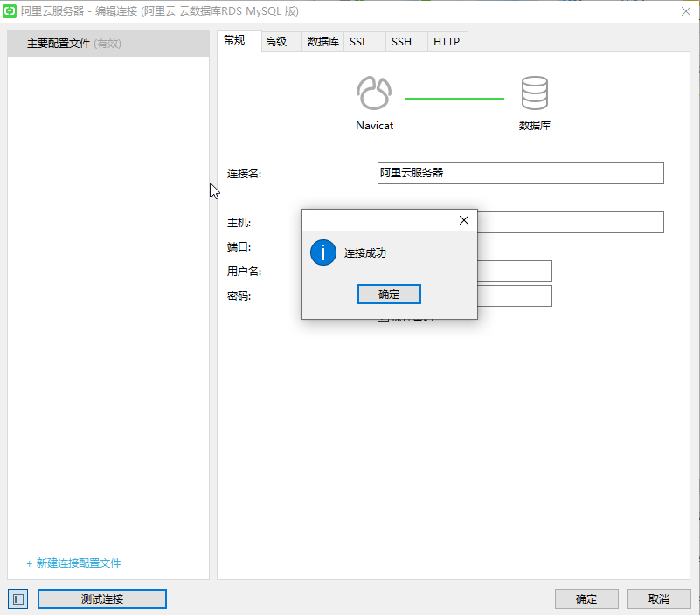Click the database cylinder icon

coord(534,93)
